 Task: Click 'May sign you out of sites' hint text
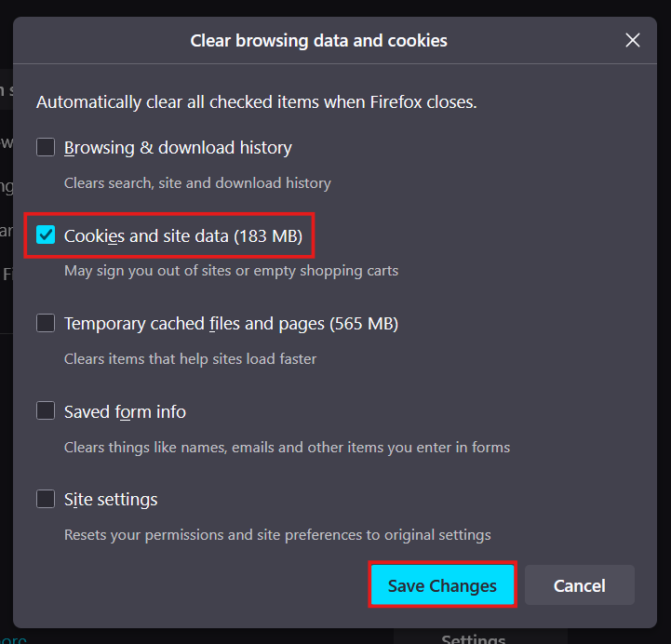coord(231,271)
